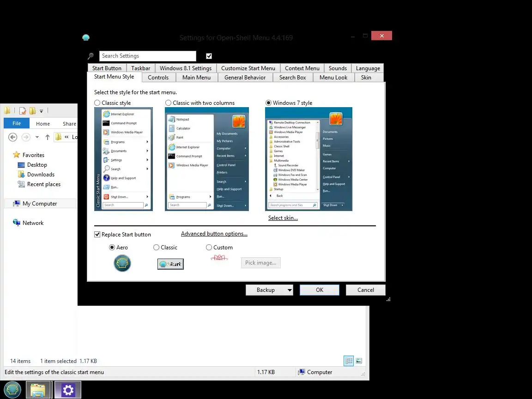Open the Context Menu tab
Image resolution: width=532 pixels, height=399 pixels.
(302, 68)
